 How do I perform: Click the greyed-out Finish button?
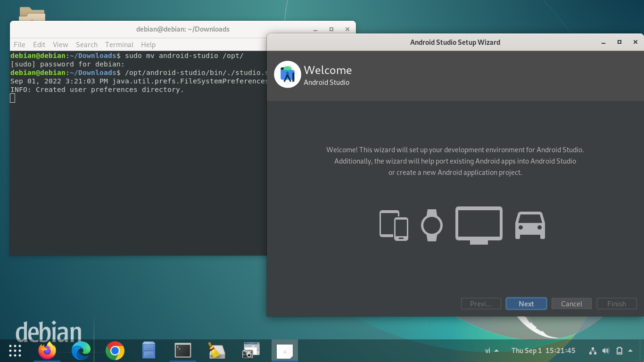click(x=617, y=304)
